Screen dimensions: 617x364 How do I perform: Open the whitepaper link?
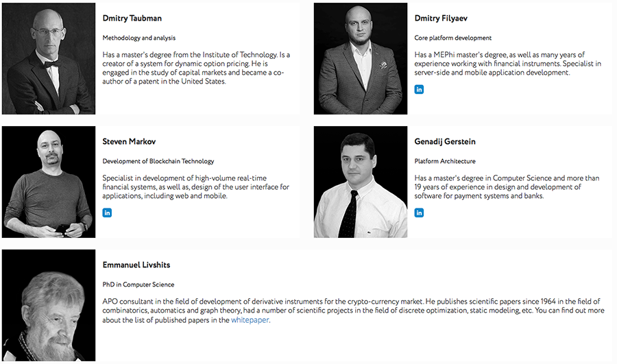tap(250, 320)
